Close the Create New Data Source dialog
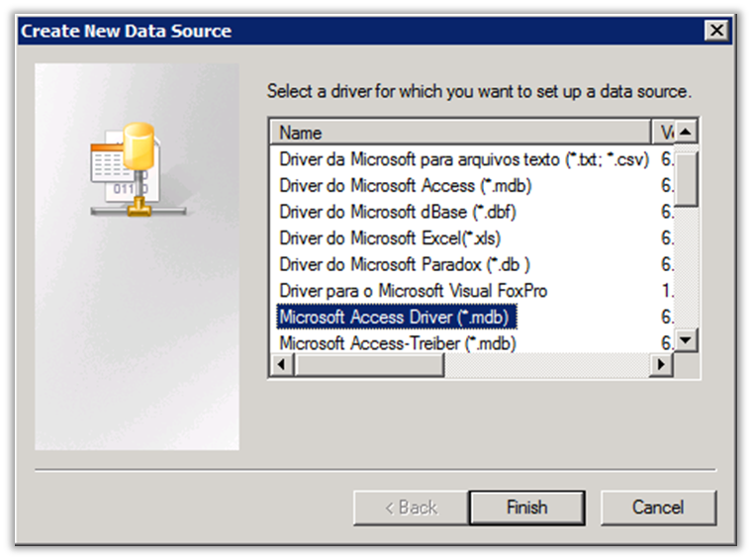 tap(718, 31)
